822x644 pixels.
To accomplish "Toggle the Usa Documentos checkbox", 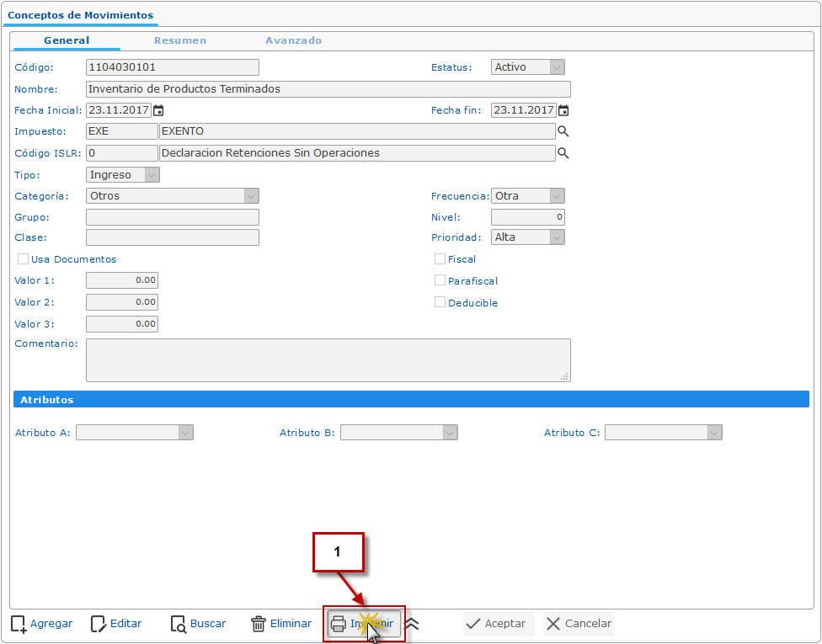I will coord(23,258).
